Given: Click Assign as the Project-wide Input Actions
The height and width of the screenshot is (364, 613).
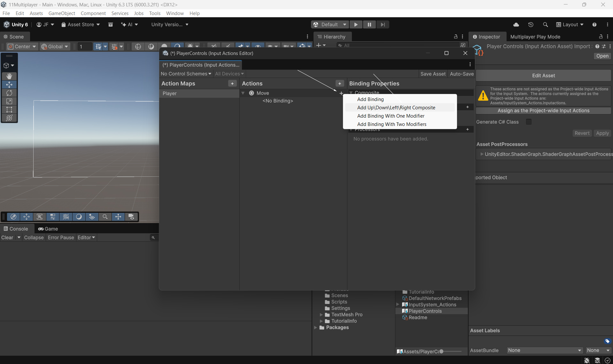Looking at the screenshot, I should pyautogui.click(x=543, y=111).
